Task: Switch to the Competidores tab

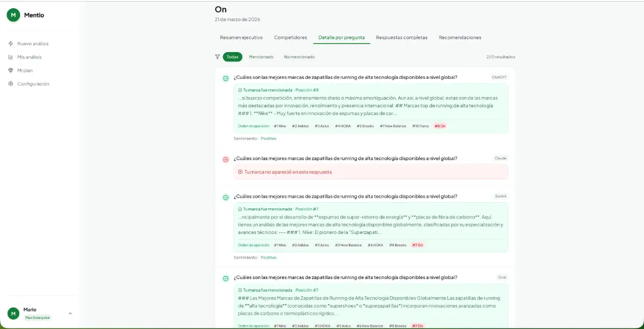Action: tap(290, 38)
